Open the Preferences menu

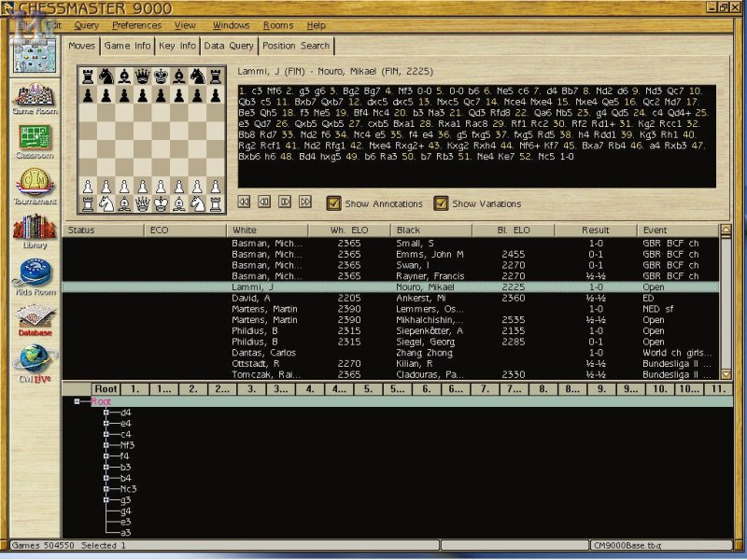pos(136,25)
